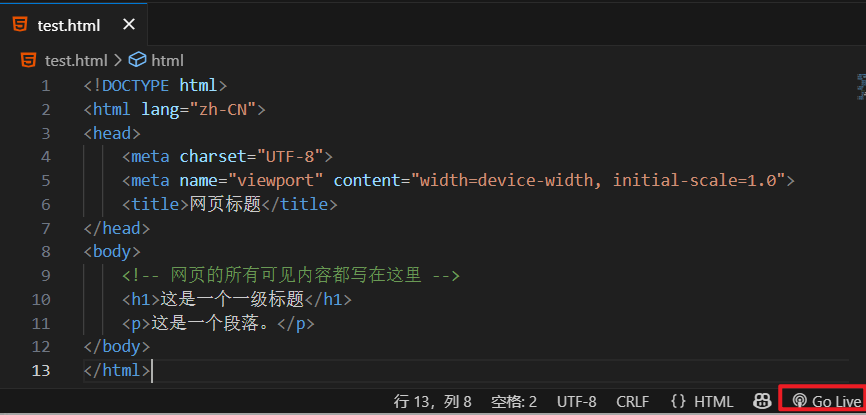The image size is (866, 415).
Task: Change the CRLF end-of-line sequence
Action: point(632,401)
